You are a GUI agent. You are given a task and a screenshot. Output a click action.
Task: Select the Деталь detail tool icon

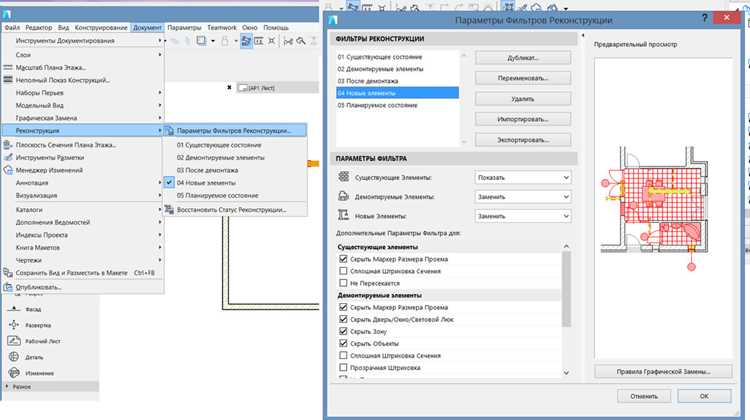[14, 357]
